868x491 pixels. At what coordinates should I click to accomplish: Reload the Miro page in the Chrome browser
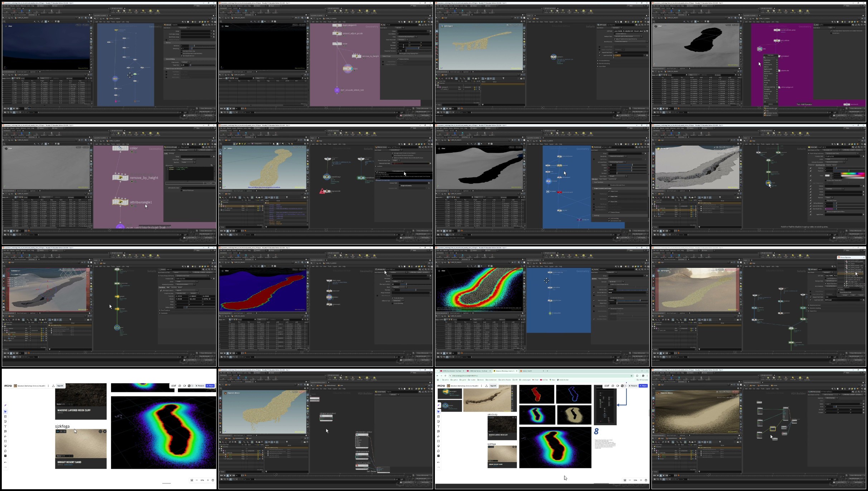point(446,375)
